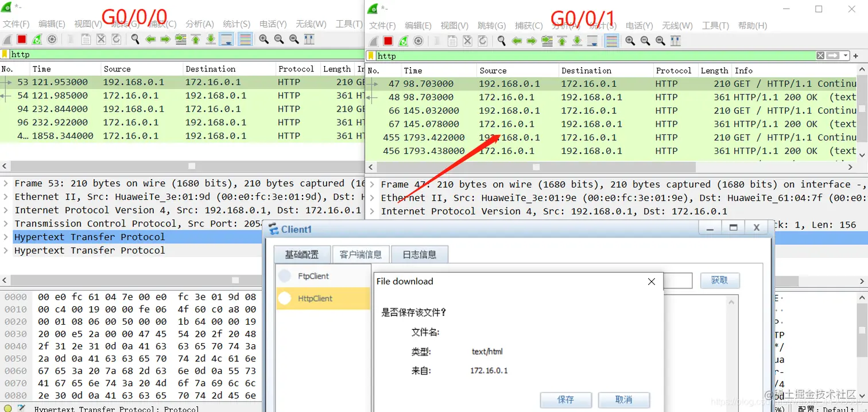
Task: Open capture options gear in G0/0/1 window
Action: [418, 41]
